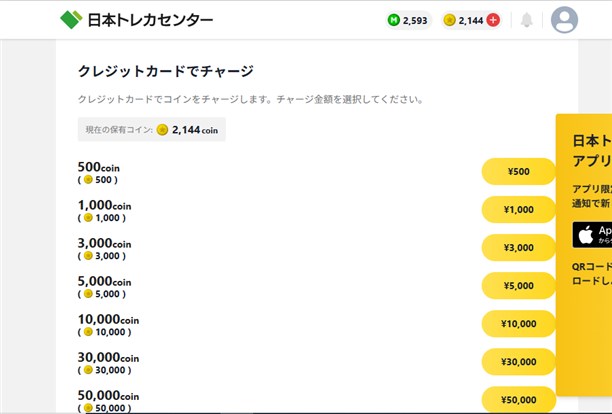Click the 30,000coin option label

point(108,357)
